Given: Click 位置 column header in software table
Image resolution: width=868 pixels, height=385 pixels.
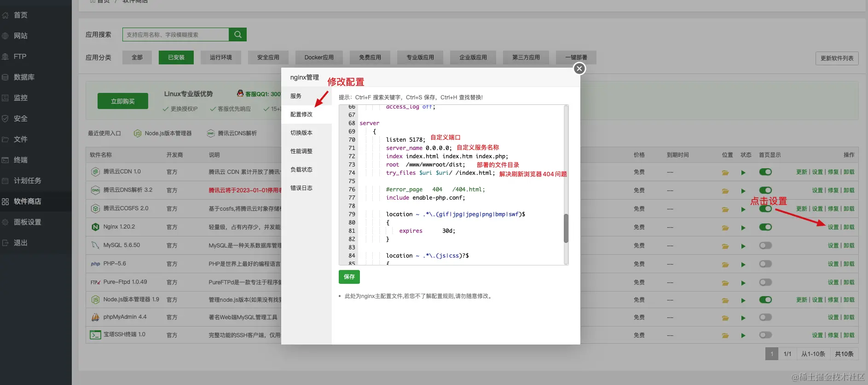Looking at the screenshot, I should pyautogui.click(x=727, y=155).
